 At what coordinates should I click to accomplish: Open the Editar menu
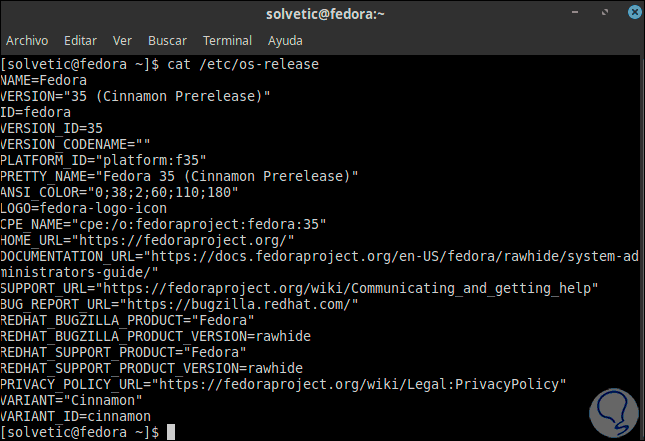tap(80, 41)
